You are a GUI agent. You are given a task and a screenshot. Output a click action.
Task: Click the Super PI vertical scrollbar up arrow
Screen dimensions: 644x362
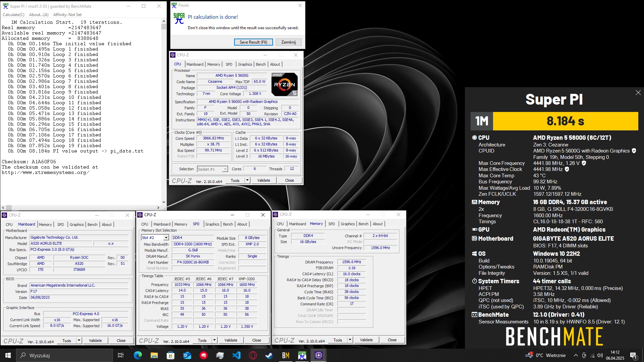(164, 21)
